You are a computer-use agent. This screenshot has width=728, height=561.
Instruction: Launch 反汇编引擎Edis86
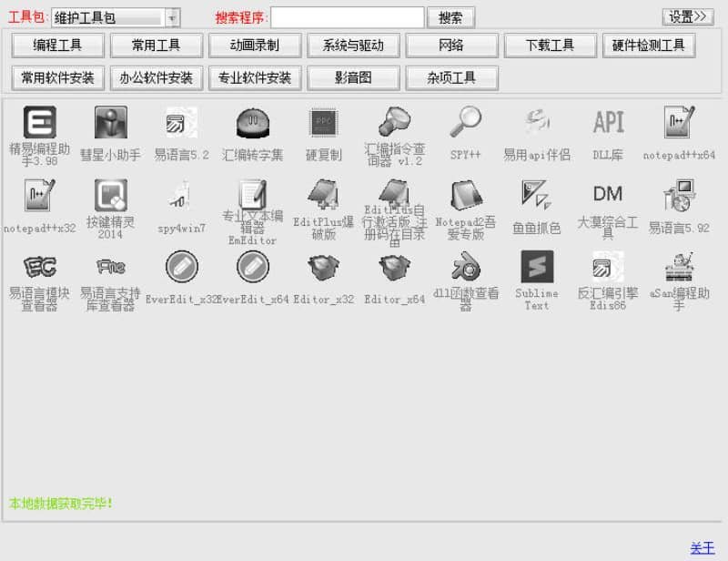[608, 267]
